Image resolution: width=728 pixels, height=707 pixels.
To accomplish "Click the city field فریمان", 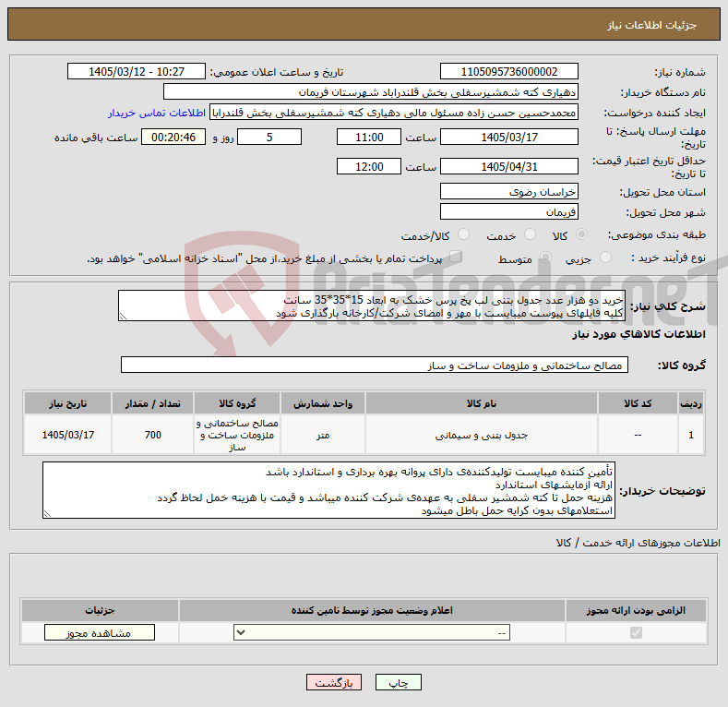I will click(508, 211).
